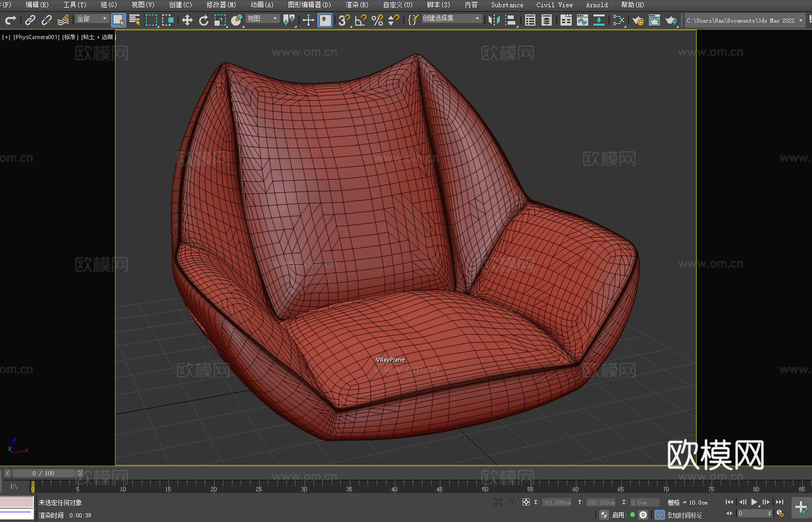Click the large plus button near the playback controls
The height and width of the screenshot is (522, 812).
[801, 508]
